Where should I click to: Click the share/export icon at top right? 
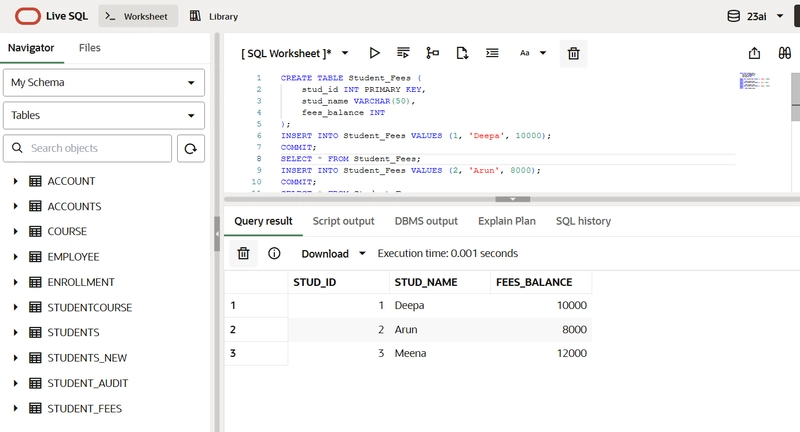(x=754, y=53)
